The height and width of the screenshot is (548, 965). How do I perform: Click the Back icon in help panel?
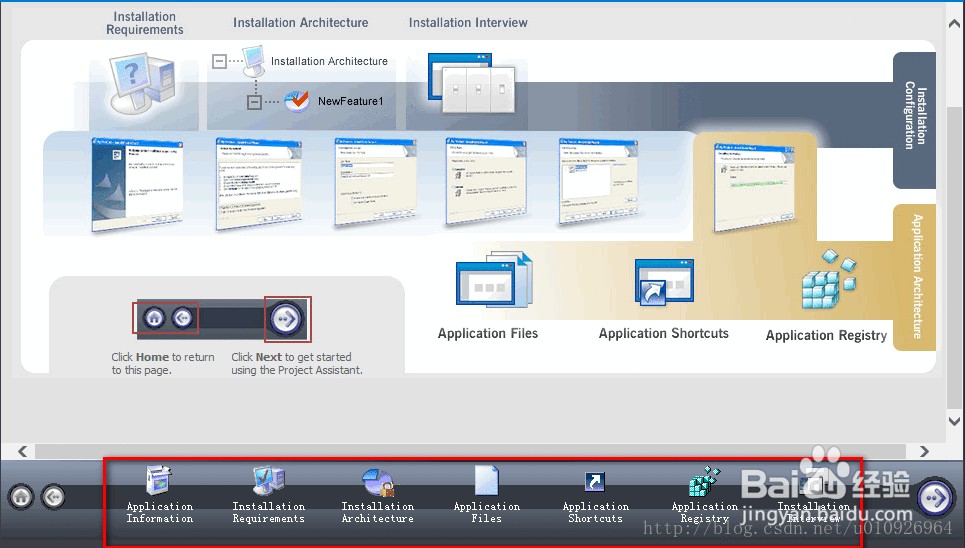tap(182, 318)
